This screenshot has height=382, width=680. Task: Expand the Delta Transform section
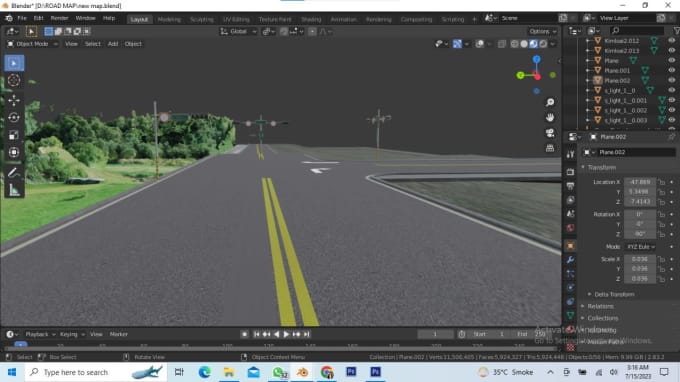pyautogui.click(x=614, y=294)
